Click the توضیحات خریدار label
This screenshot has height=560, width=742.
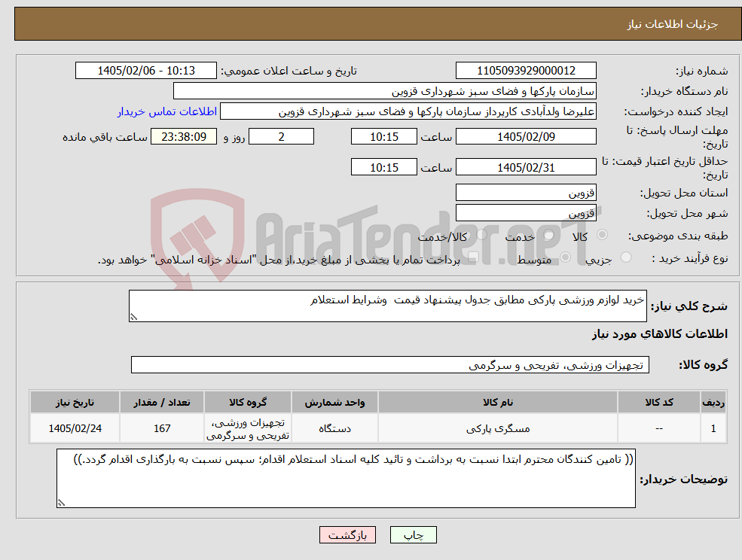[x=683, y=479]
